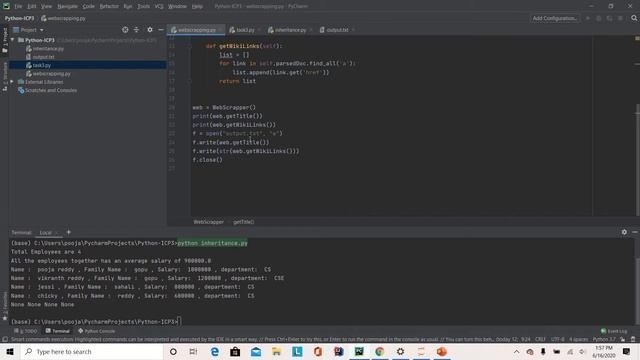Open PowerPoint from taskbar
The width and height of the screenshot is (640, 360).
[442, 351]
